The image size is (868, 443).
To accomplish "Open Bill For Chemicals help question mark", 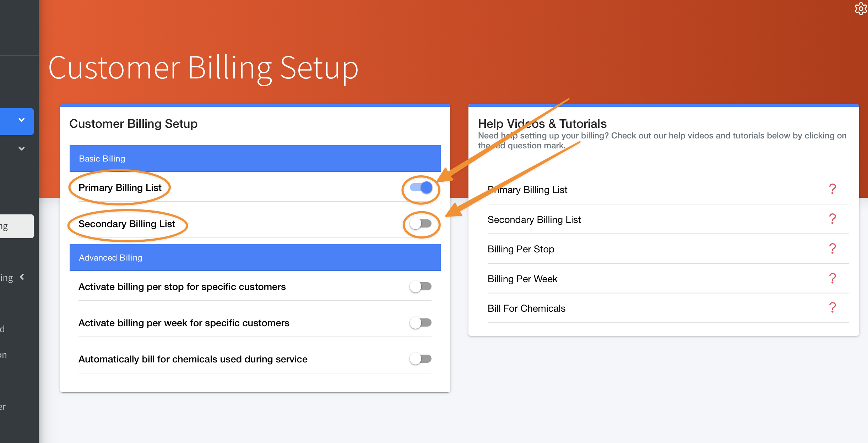I will pyautogui.click(x=832, y=308).
